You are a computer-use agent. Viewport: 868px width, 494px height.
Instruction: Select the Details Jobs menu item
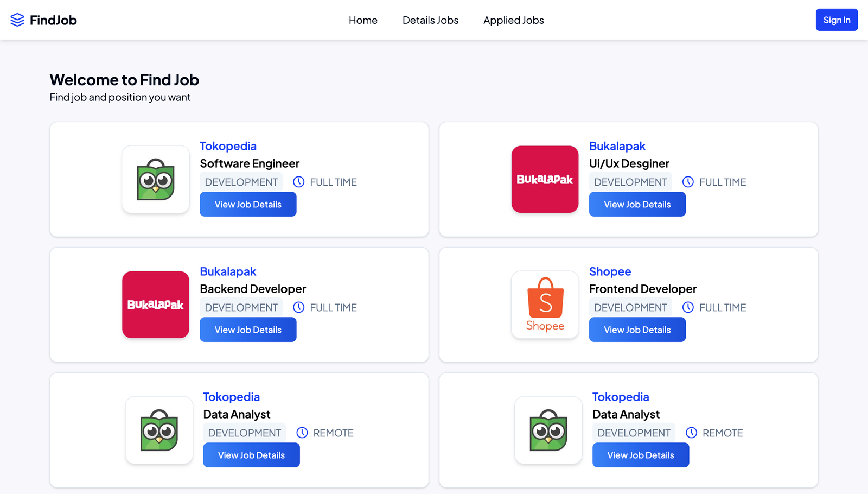[430, 20]
